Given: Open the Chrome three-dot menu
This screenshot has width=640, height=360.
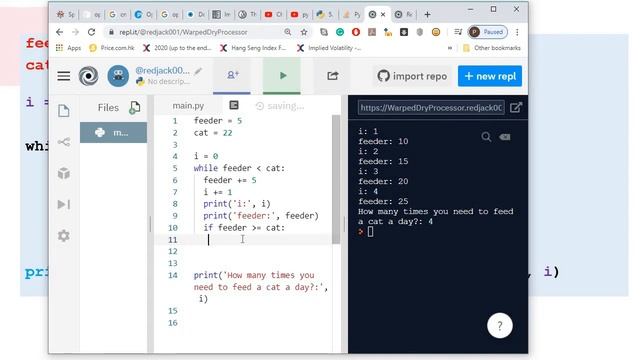Looking at the screenshot, I should [x=517, y=32].
